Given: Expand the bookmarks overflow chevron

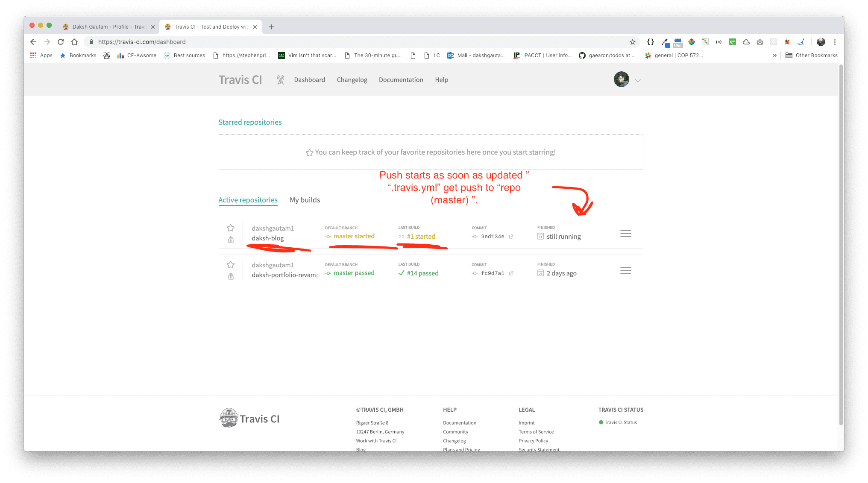Looking at the screenshot, I should (774, 56).
